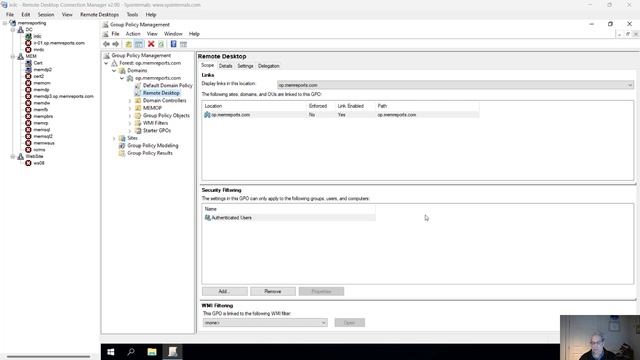The width and height of the screenshot is (640, 360).
Task: Collapse the MEM group in RDCMan tree
Action: (13, 56)
